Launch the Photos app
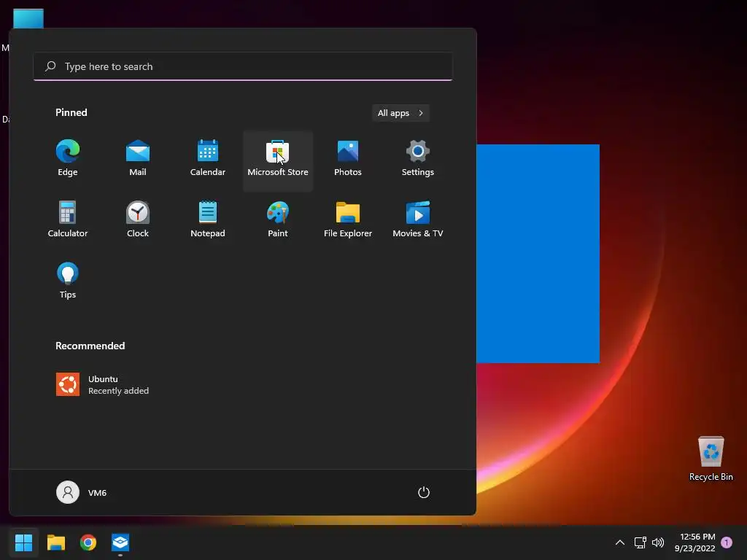Screen dimensions: 747x560 coord(348,159)
